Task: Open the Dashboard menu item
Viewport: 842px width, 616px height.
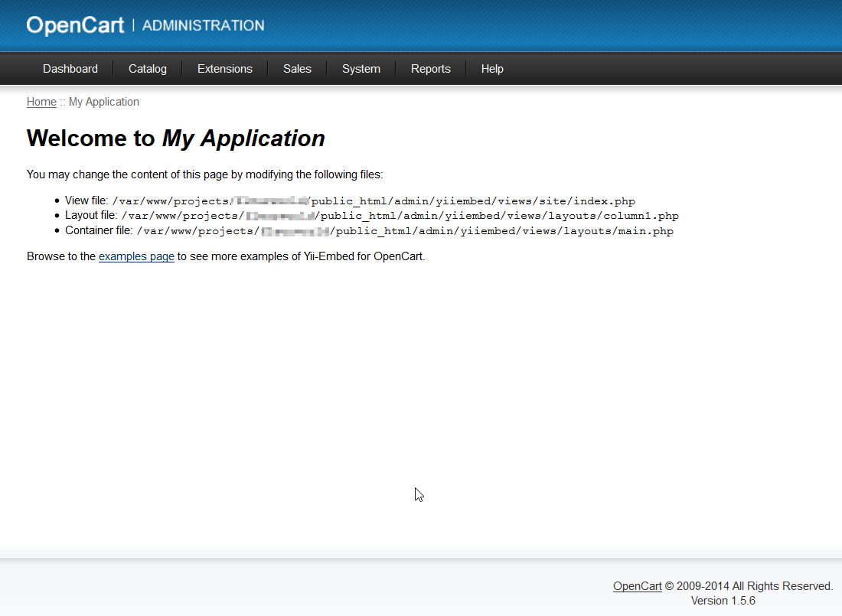Action: click(70, 69)
